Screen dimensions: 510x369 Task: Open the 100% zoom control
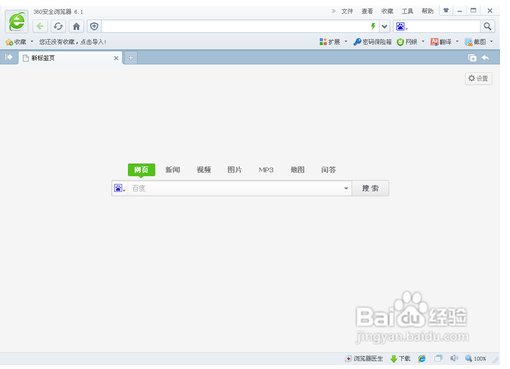click(x=476, y=359)
